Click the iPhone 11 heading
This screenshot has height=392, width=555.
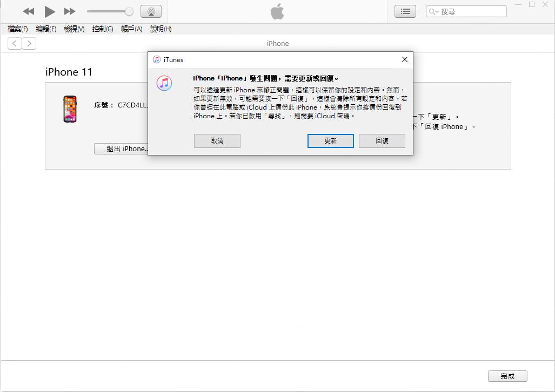click(69, 72)
